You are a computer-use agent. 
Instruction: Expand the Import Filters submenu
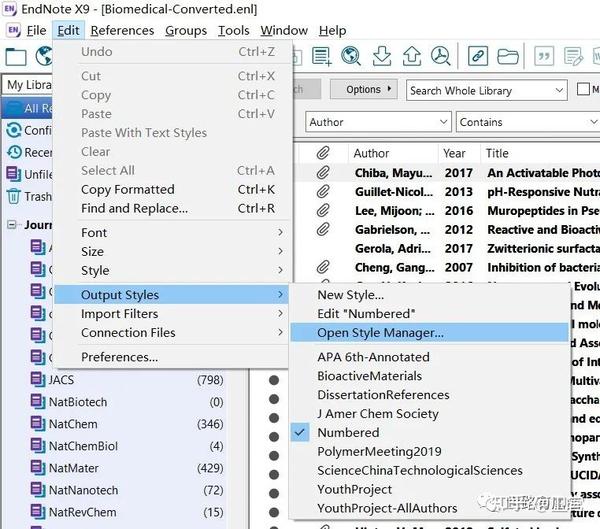coord(170,313)
